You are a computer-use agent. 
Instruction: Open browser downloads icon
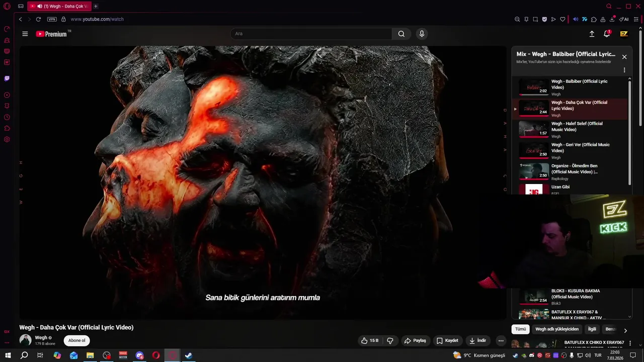(612, 19)
